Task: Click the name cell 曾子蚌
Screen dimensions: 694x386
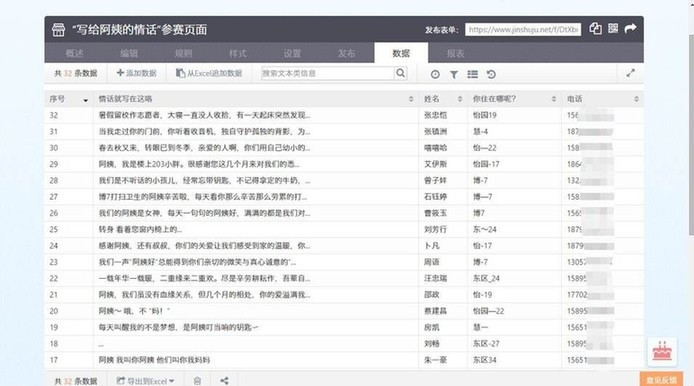Action: (436, 181)
